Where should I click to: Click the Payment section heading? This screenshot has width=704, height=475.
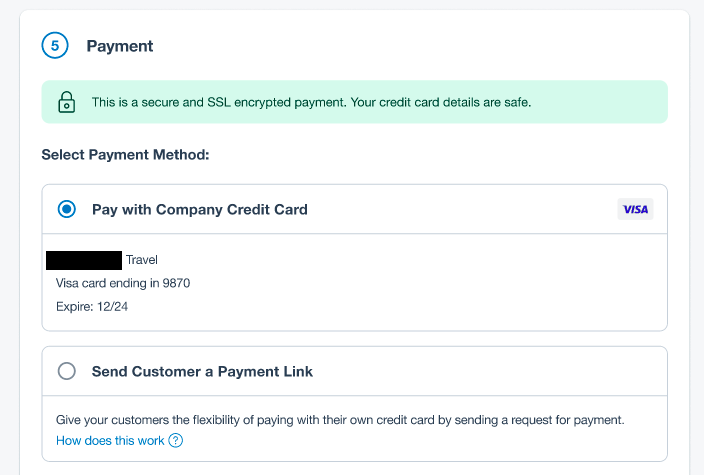[x=120, y=46]
